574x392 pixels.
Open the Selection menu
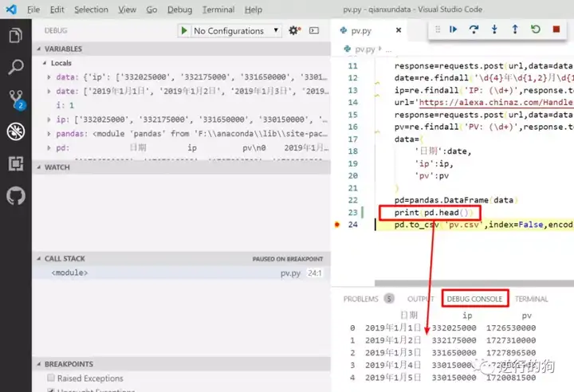point(91,10)
